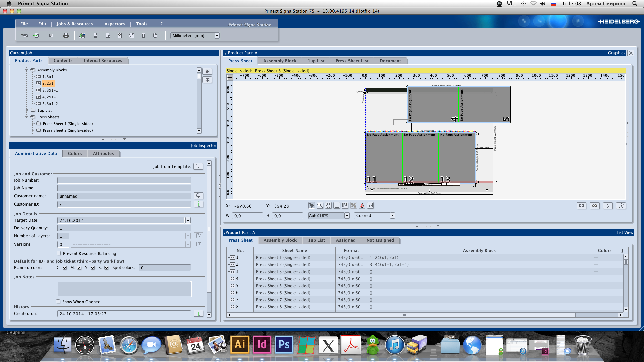Click the Job from Template button

(198, 166)
